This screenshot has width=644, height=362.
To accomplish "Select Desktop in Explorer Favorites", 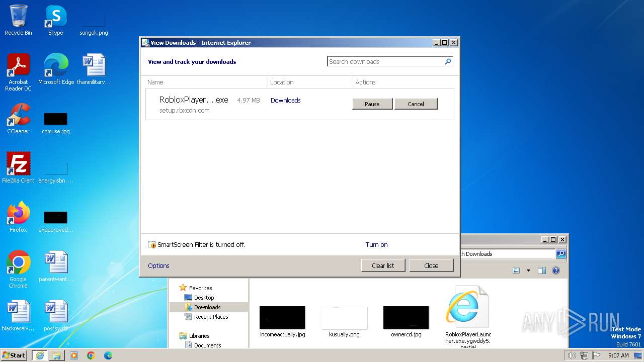I will (204, 298).
